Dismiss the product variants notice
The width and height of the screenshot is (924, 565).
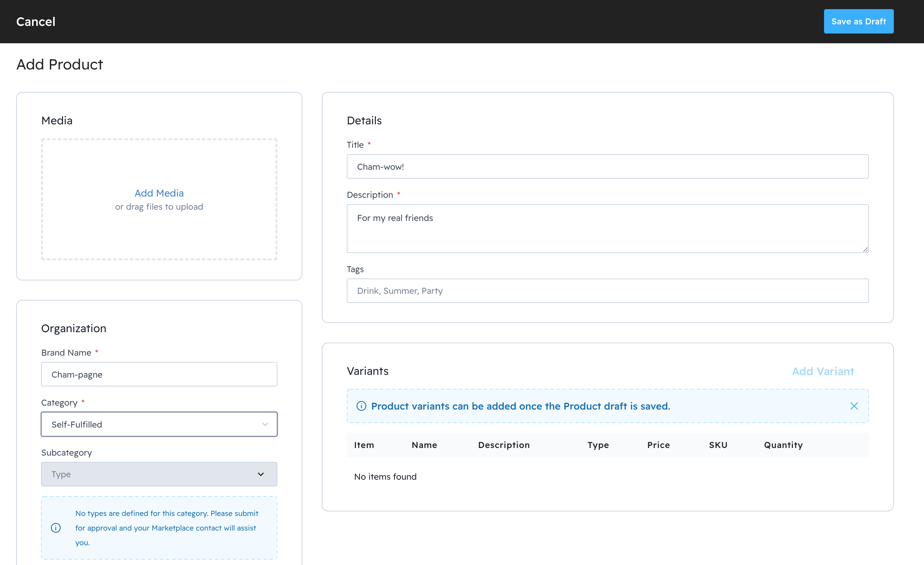tap(854, 406)
